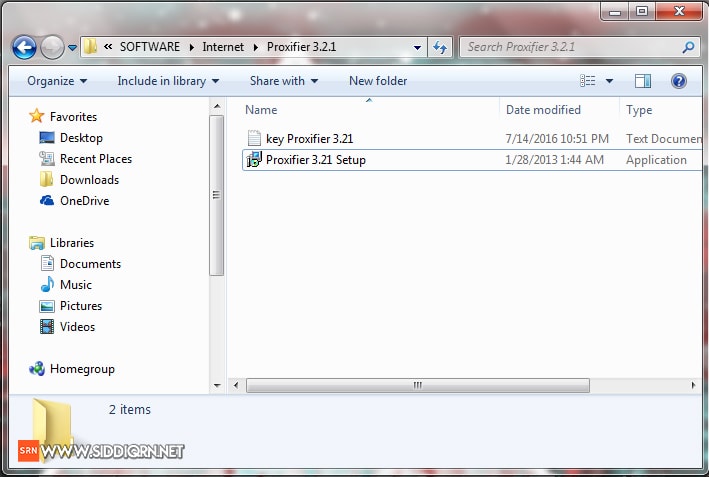This screenshot has width=709, height=477.
Task: Expand the arrow after Internet breadcrumb
Action: [256, 47]
